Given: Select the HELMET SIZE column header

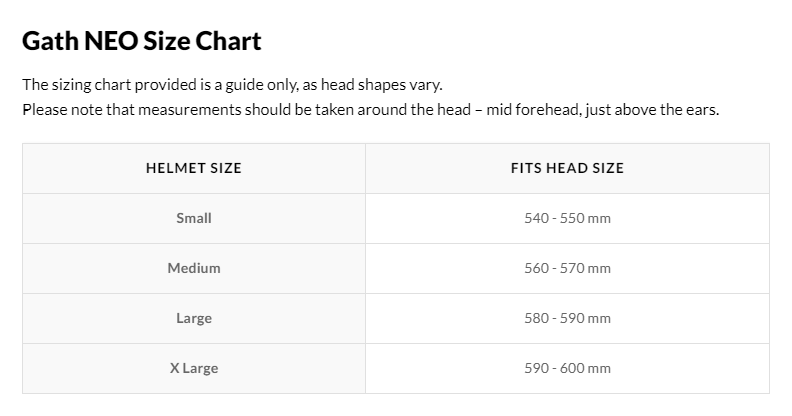Looking at the screenshot, I should tap(194, 168).
